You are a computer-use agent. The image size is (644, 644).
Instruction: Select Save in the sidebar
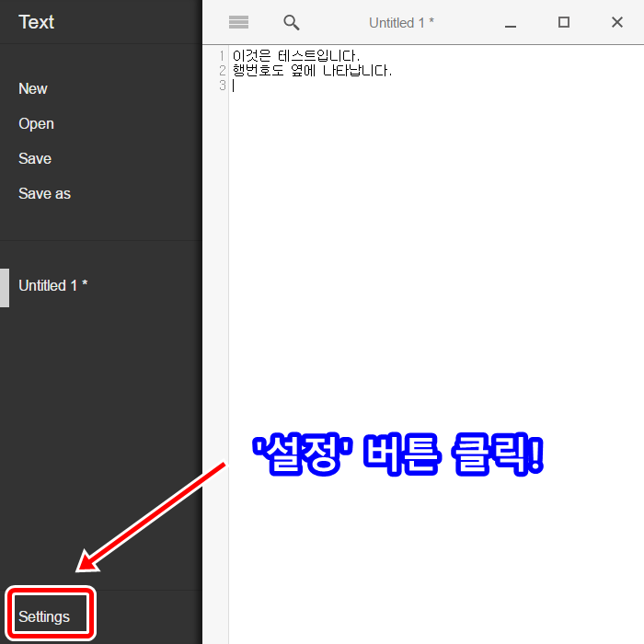click(x=35, y=158)
